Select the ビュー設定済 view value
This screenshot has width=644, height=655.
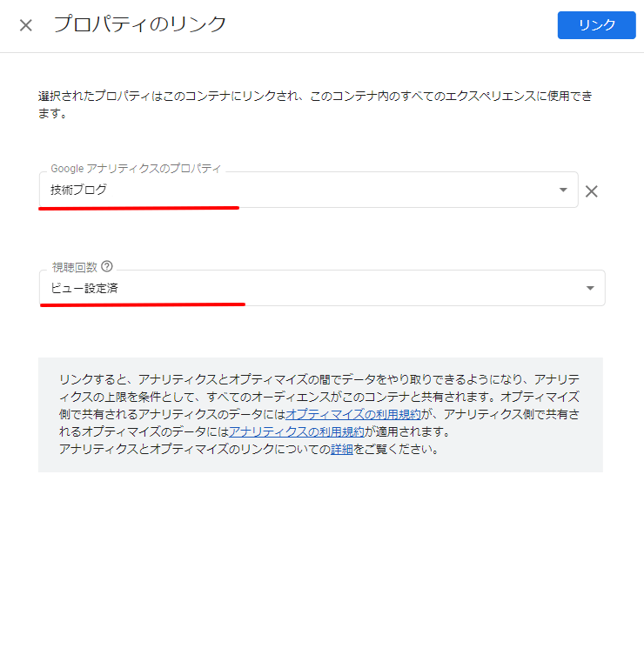(84, 288)
